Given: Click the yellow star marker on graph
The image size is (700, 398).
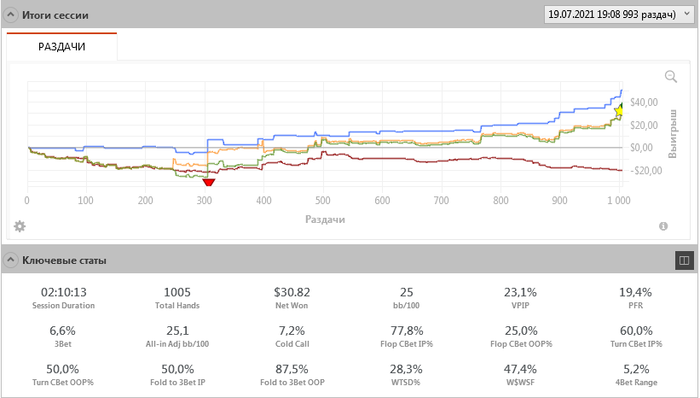Looking at the screenshot, I should [x=618, y=110].
